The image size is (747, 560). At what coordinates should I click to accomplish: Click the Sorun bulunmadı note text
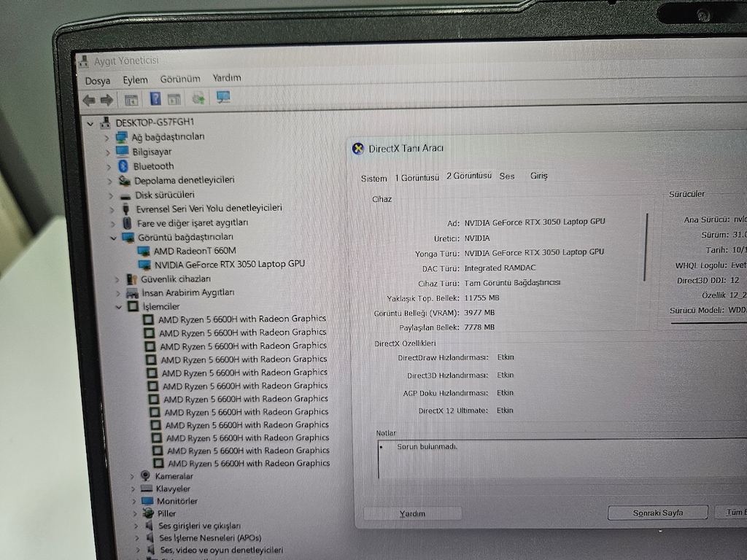click(x=427, y=447)
